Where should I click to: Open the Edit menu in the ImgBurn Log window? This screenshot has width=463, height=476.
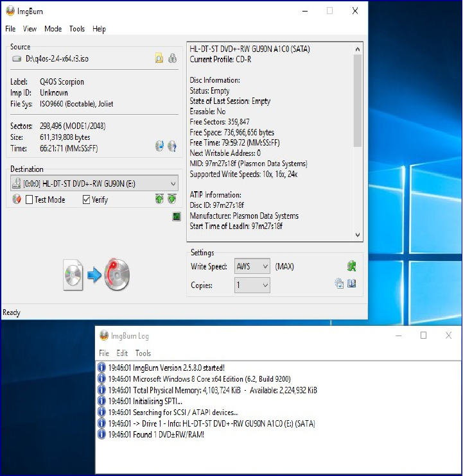(x=122, y=353)
